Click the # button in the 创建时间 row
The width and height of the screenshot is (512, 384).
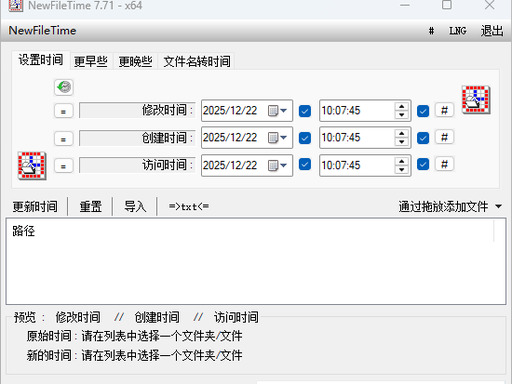point(444,137)
